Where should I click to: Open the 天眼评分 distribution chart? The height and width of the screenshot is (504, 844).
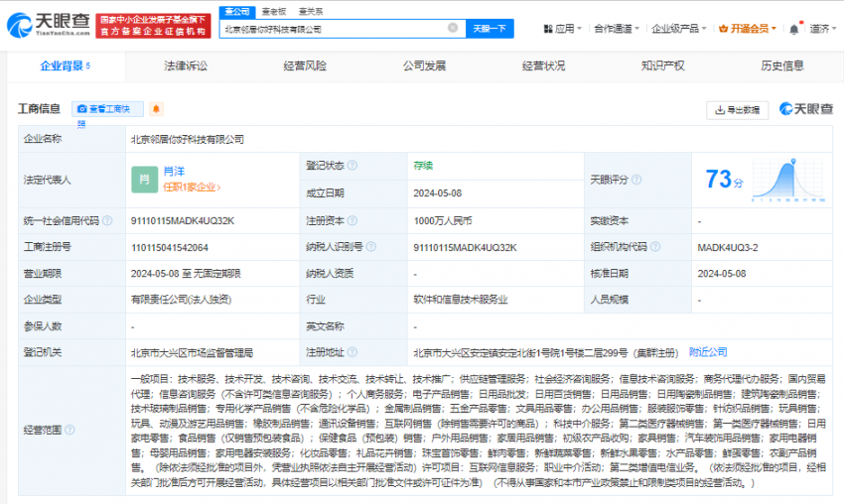[x=788, y=181]
